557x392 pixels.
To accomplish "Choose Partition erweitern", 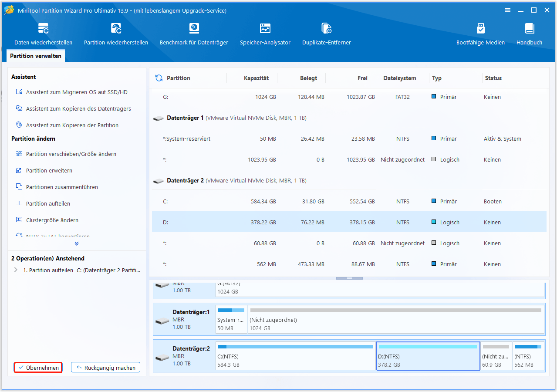I will (x=44, y=171).
